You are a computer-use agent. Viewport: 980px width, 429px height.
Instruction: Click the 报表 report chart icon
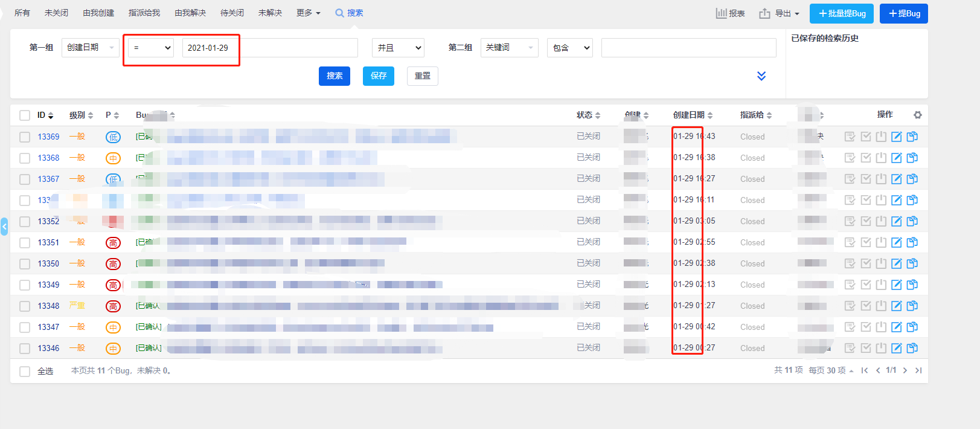coord(721,13)
